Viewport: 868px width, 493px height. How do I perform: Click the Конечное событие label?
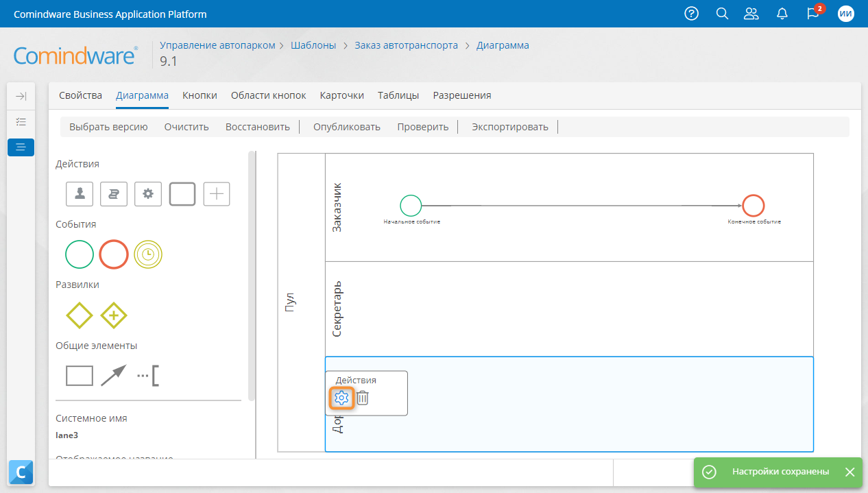(x=754, y=221)
